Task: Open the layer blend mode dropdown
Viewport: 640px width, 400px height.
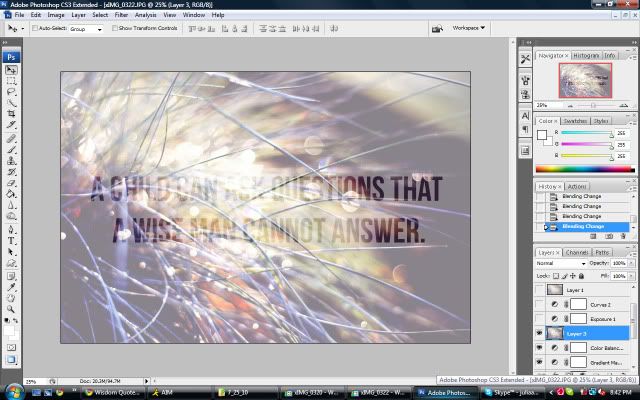Action: (561, 263)
